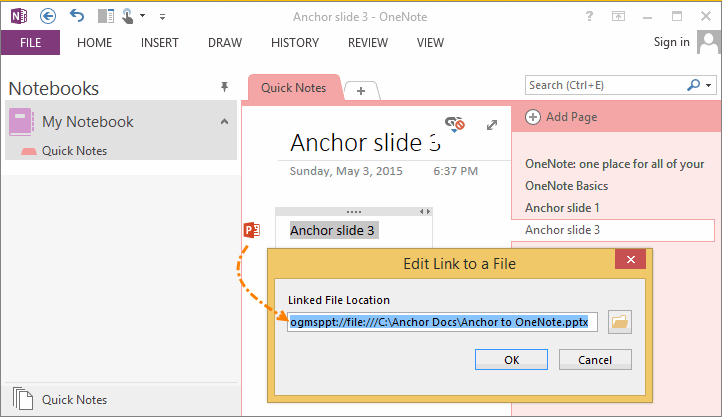
Task: Click the PowerPoint link icon beside note
Action: tap(252, 230)
